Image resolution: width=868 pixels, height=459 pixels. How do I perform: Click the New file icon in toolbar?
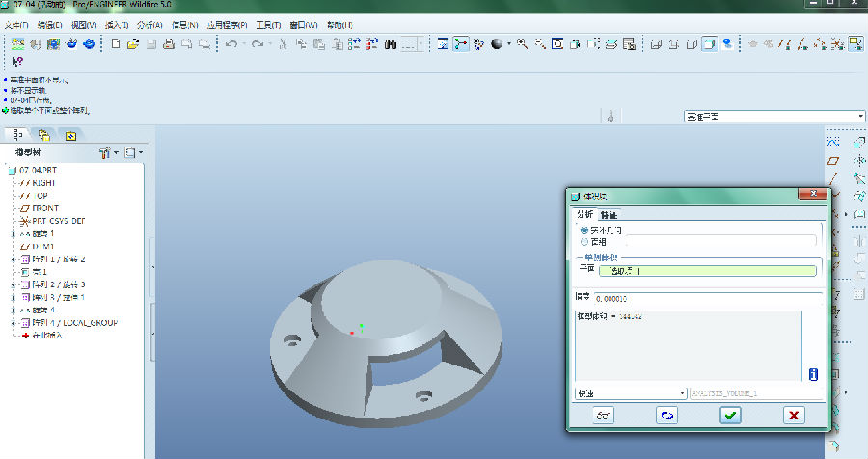116,44
